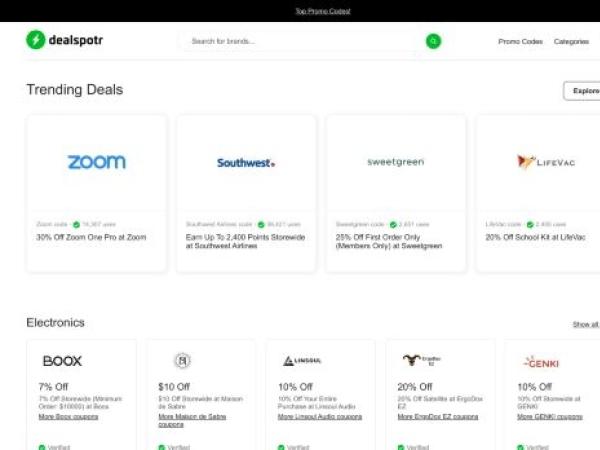Open Earn Up To 2,400 Points Southwest deal
The height and width of the screenshot is (450, 600).
tap(245, 241)
